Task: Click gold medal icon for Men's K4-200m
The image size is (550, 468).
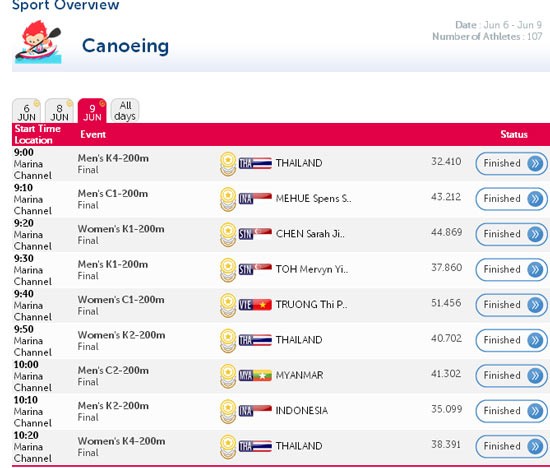Action: point(228,164)
